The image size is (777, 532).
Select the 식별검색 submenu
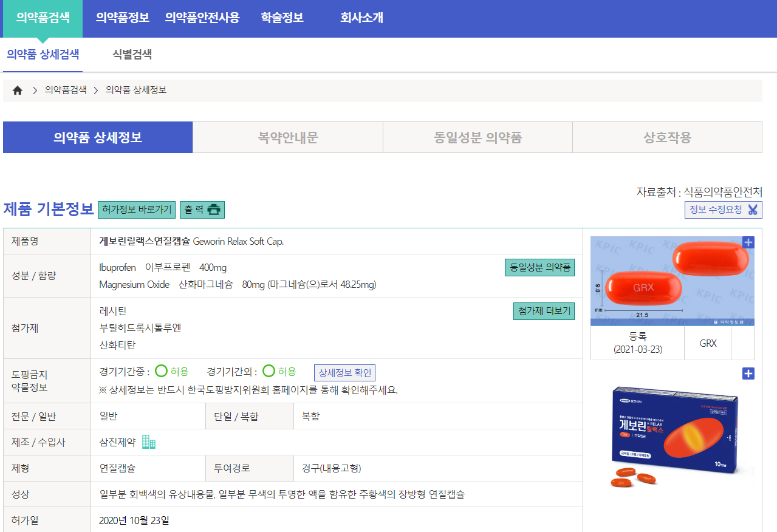tap(132, 55)
